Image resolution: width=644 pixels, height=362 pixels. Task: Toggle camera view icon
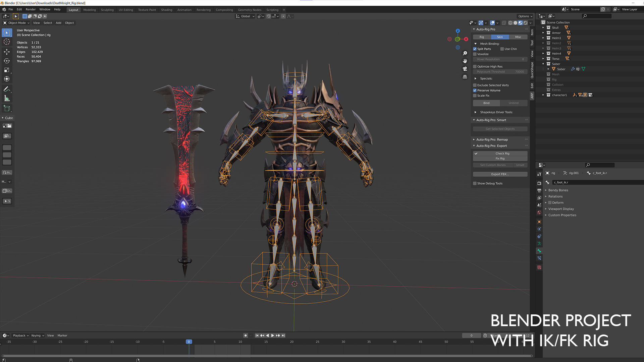(465, 69)
